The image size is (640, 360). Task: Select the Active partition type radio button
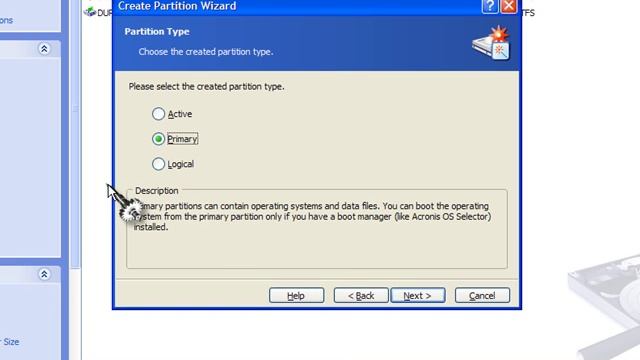[x=158, y=114]
